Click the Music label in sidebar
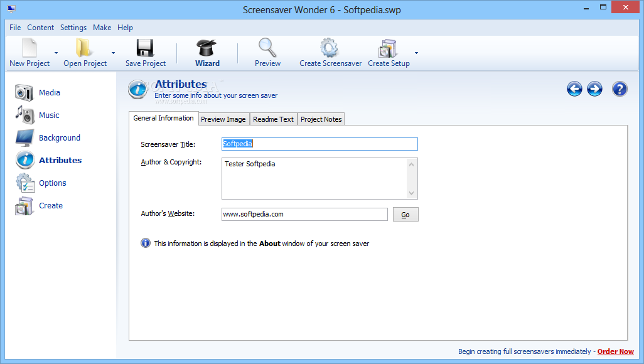Viewport: 644px width, 364px height. 49,115
